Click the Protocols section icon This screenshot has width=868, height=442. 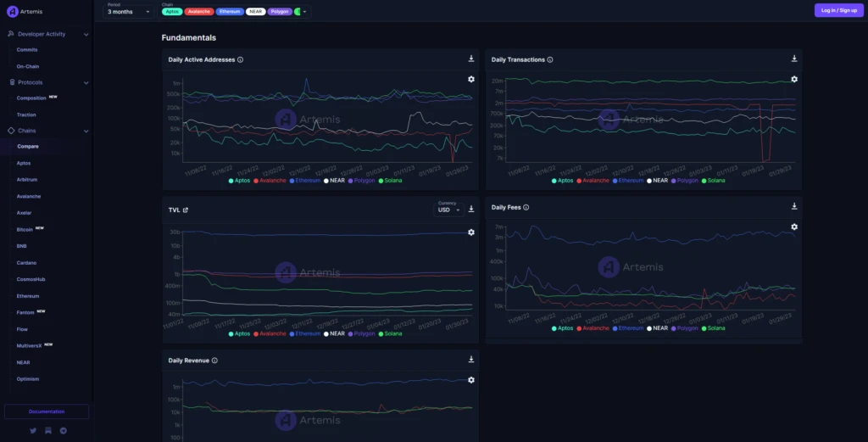coord(12,82)
